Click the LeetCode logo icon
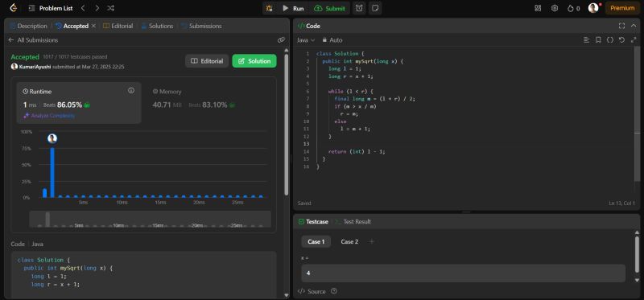 tap(13, 8)
